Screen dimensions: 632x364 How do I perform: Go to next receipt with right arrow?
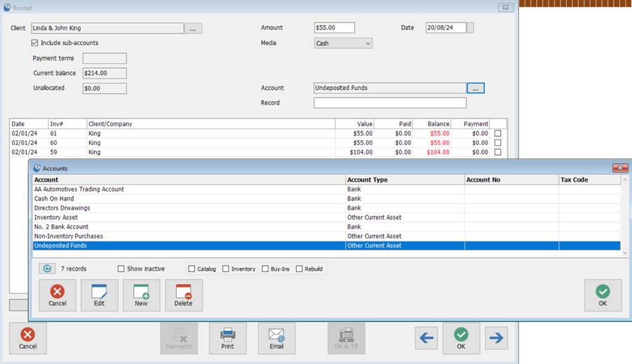pyautogui.click(x=496, y=338)
